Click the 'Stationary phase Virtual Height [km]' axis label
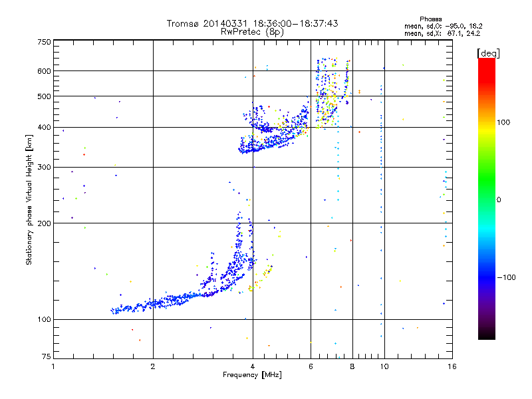The width and height of the screenshot is (532, 399). point(29,200)
